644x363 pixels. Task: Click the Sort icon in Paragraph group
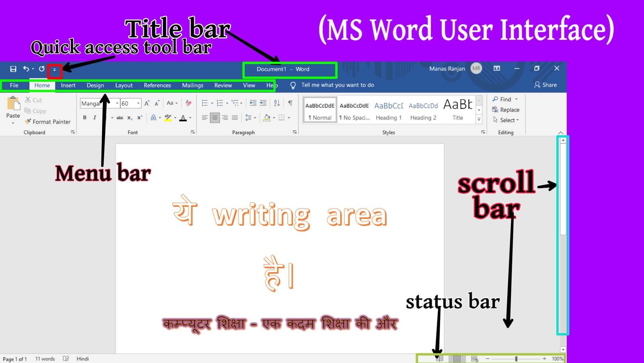click(x=276, y=103)
